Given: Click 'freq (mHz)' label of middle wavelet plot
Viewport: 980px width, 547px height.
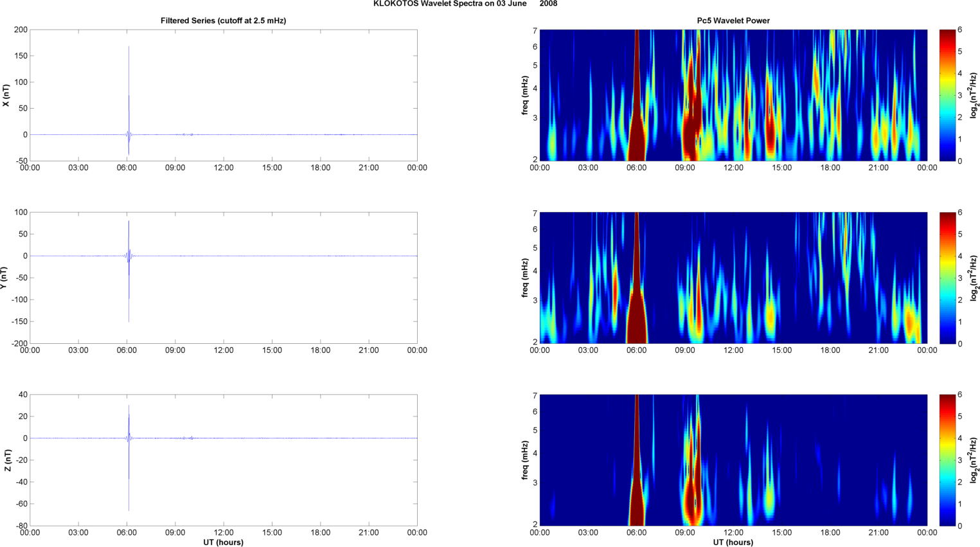Looking at the screenshot, I should (526, 278).
